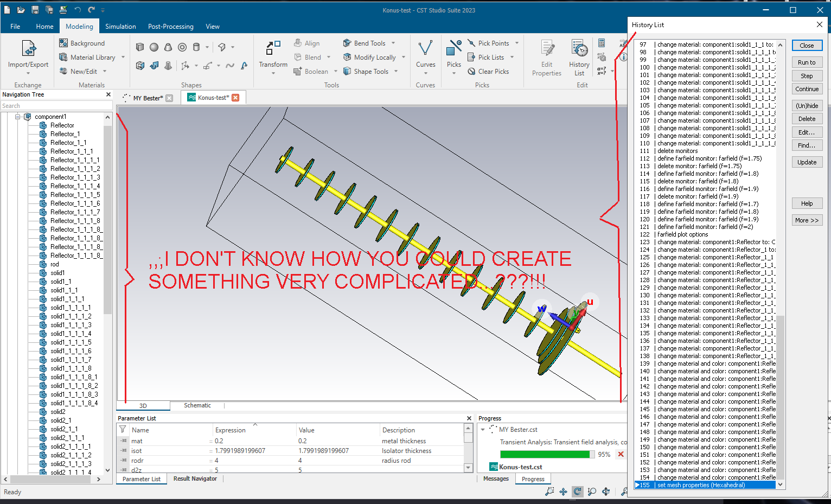Open the History List ribbon button

[x=579, y=58]
